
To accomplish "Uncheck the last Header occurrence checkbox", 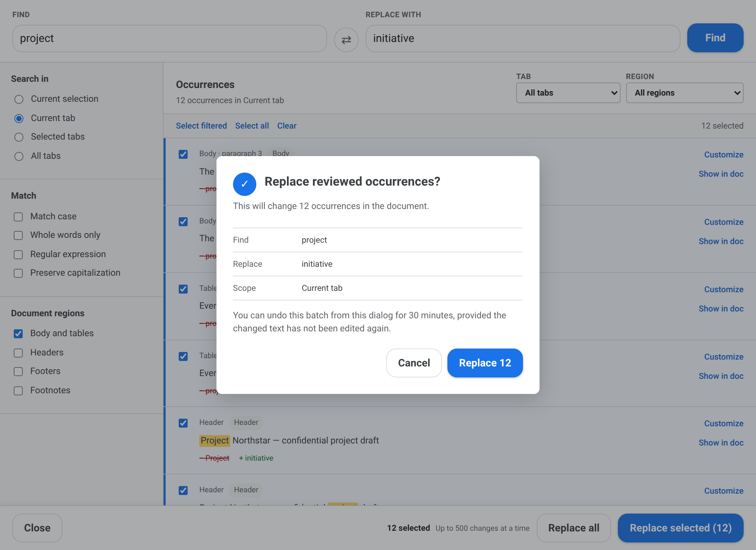I will [x=183, y=491].
